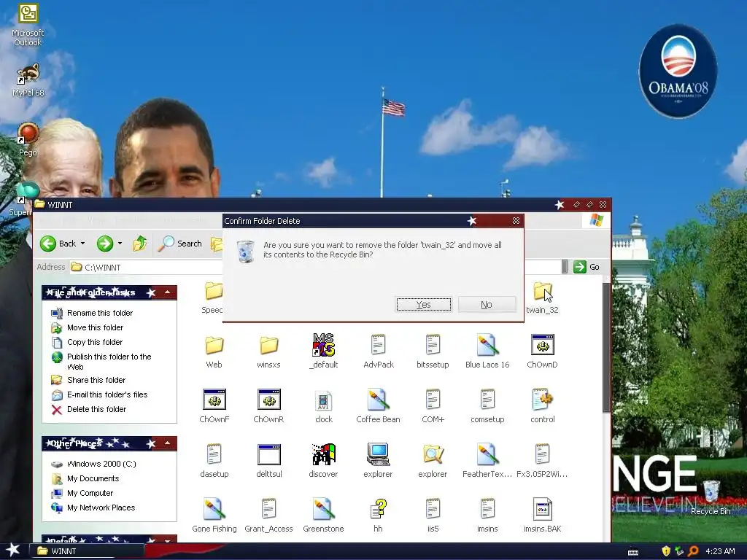Select the comsetup file

coord(487,406)
